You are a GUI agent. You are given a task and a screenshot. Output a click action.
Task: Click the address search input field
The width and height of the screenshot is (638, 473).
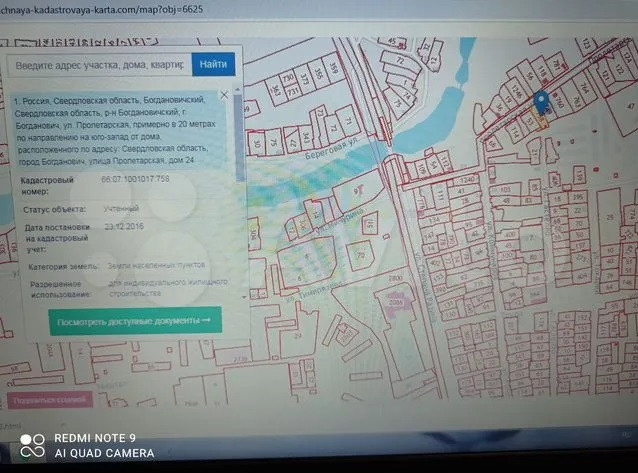point(100,65)
